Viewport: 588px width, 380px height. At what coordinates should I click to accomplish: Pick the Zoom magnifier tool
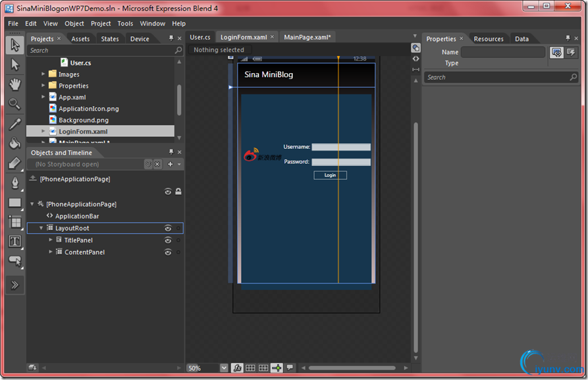(x=15, y=103)
